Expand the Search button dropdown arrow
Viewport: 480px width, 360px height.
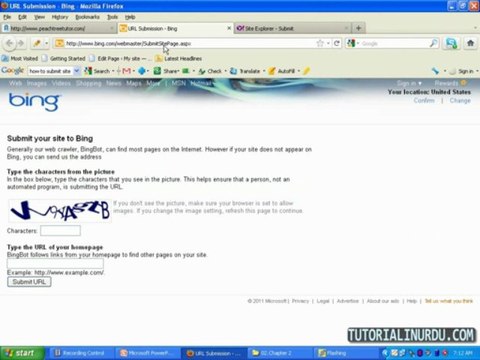113,71
